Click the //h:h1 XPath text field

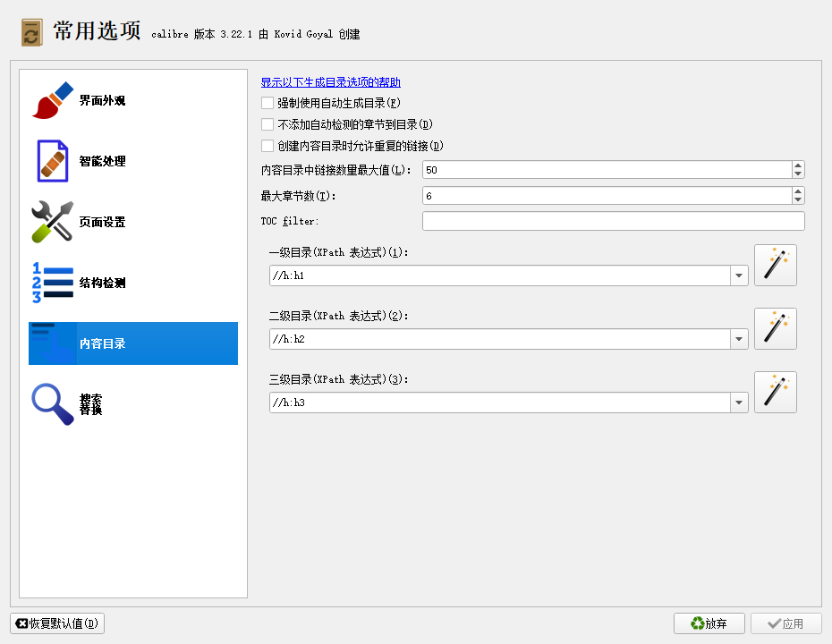pyautogui.click(x=500, y=275)
